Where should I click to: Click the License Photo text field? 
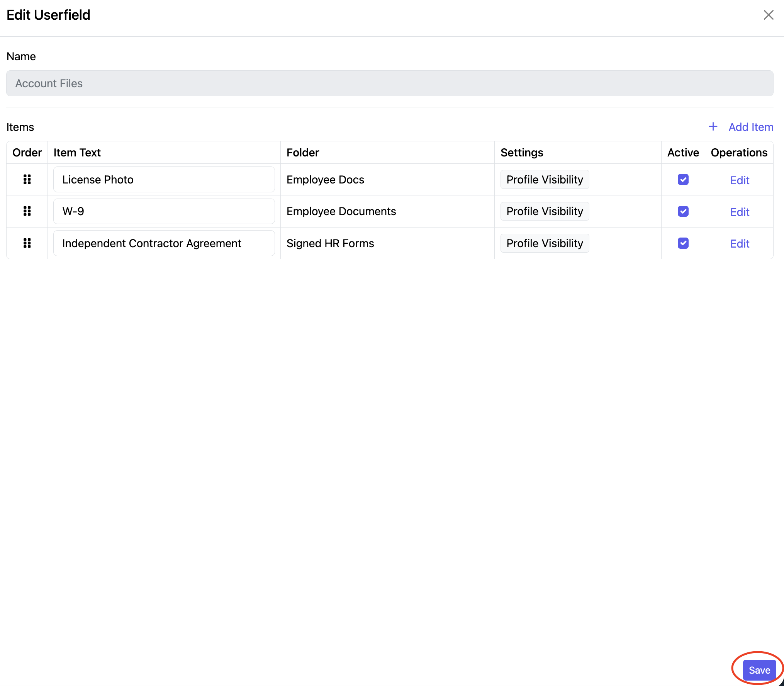(x=164, y=180)
